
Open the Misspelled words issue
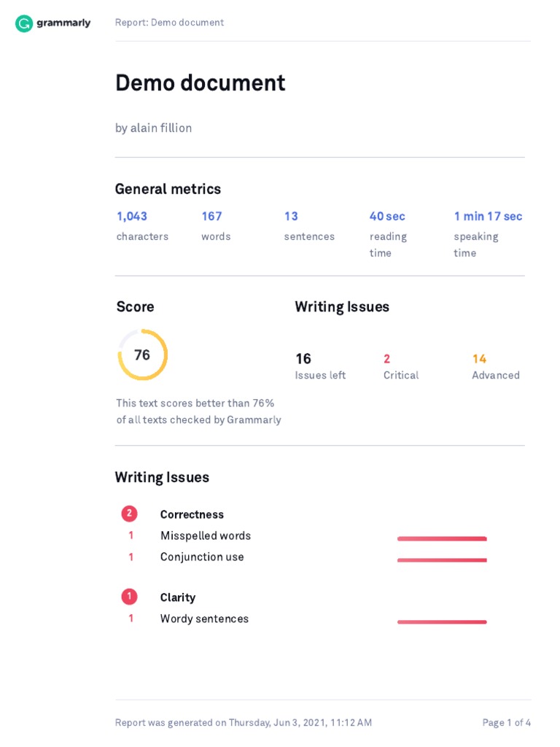click(205, 535)
